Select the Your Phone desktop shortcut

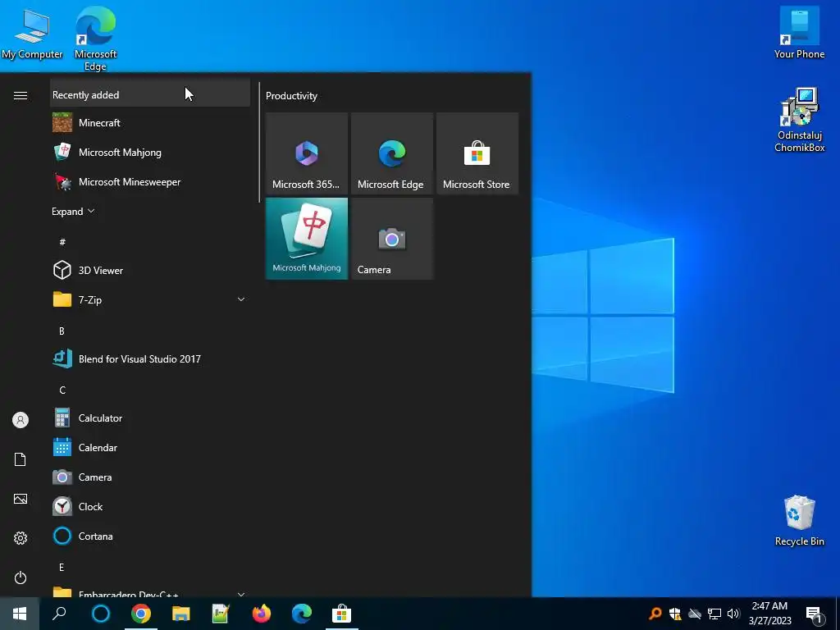[x=799, y=33]
